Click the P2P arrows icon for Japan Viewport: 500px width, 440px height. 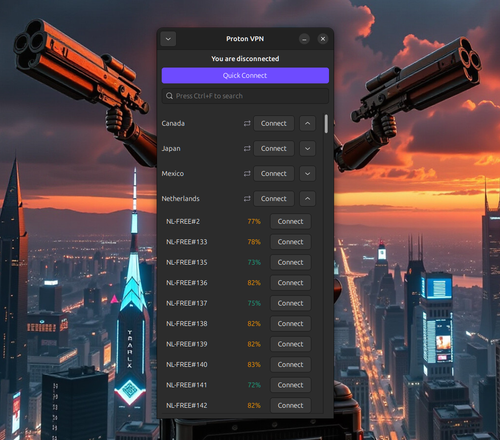click(x=247, y=149)
